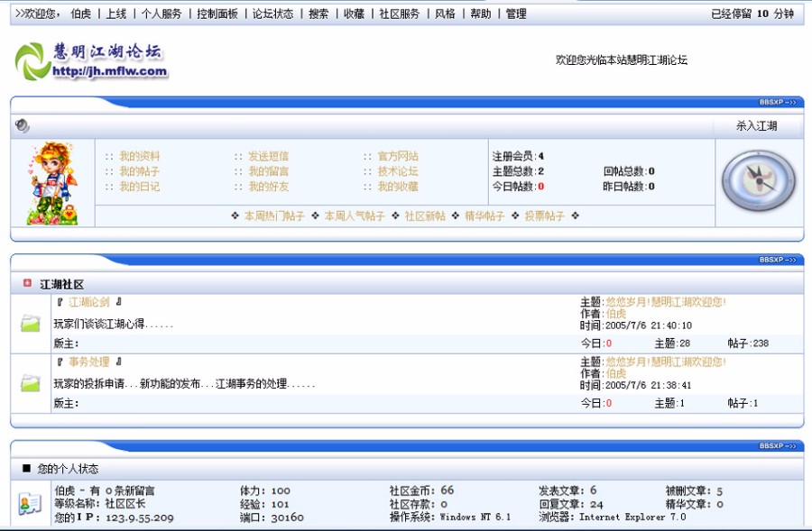Open the 我的资料 link
812x531 pixels.
[139, 156]
